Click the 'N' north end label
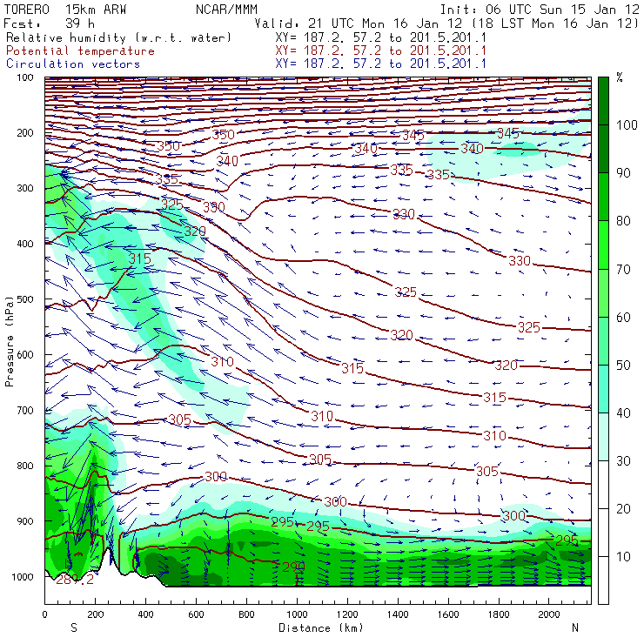644x644 pixels. click(x=575, y=628)
